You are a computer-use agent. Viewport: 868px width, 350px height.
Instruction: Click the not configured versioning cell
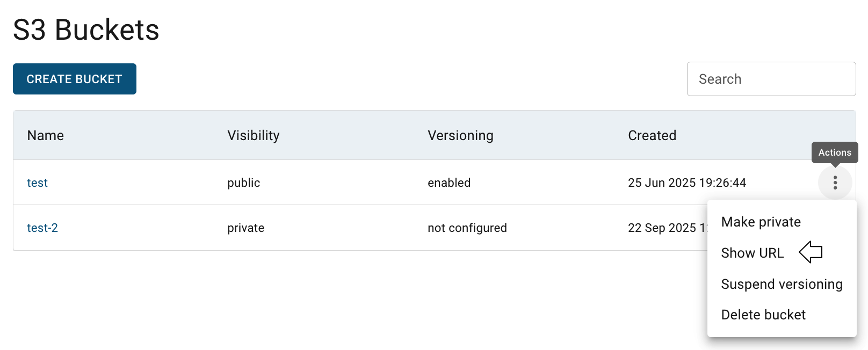[x=467, y=228]
